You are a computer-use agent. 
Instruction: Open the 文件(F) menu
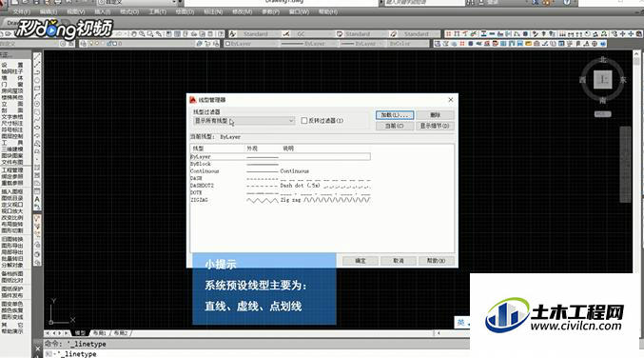coord(22,12)
